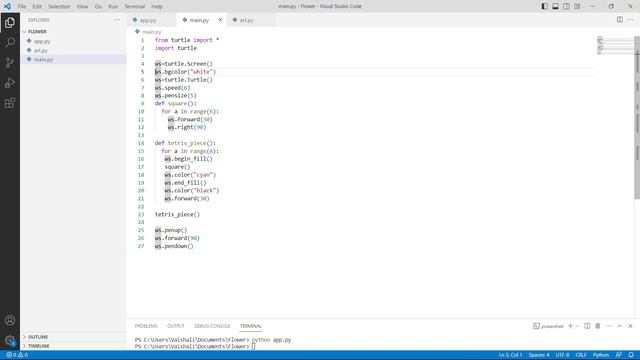Image resolution: width=640 pixels, height=360 pixels.
Task: Change CRLF end of line sequence
Action: (581, 355)
